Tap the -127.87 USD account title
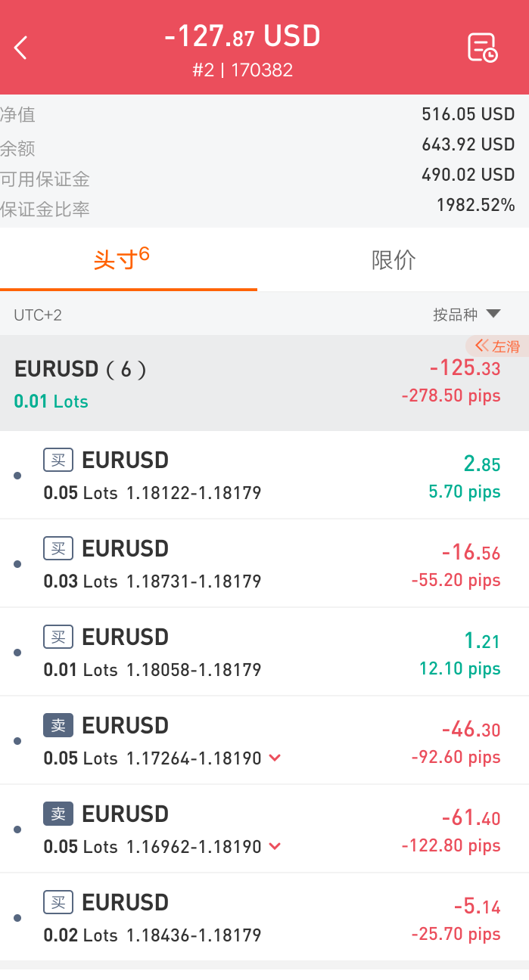This screenshot has width=529, height=980. [x=242, y=36]
